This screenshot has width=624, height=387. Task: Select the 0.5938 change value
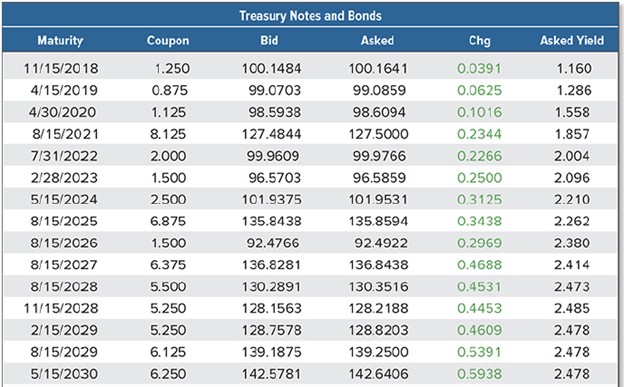click(x=480, y=374)
